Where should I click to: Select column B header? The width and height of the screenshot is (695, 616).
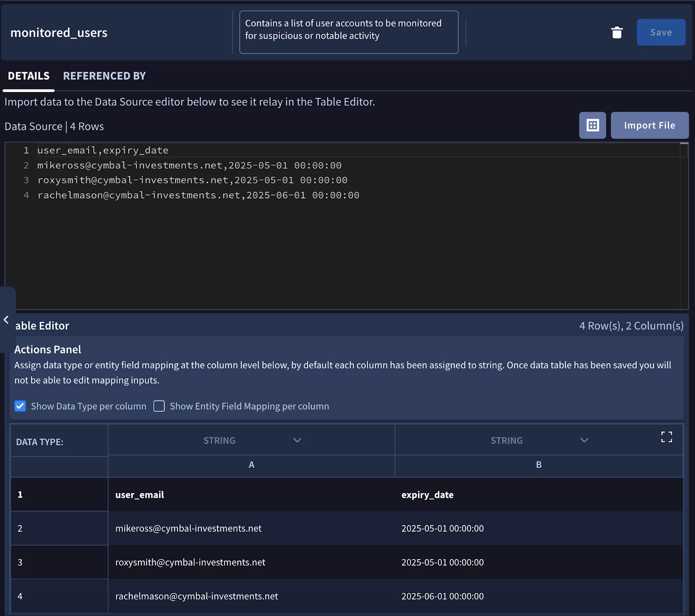tap(539, 465)
